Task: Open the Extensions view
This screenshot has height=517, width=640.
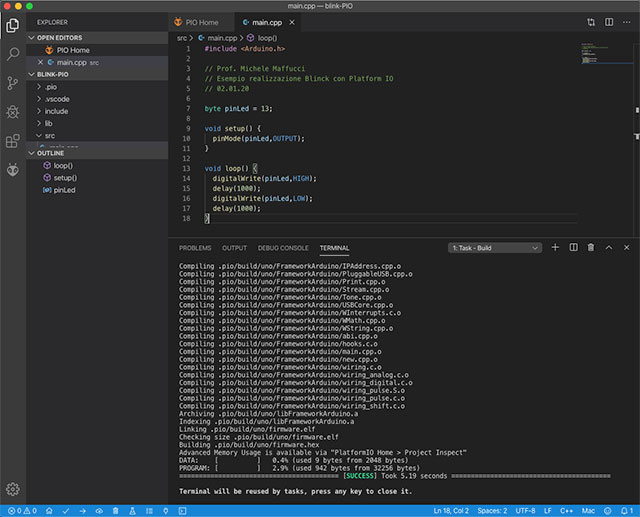Action: click(13, 141)
